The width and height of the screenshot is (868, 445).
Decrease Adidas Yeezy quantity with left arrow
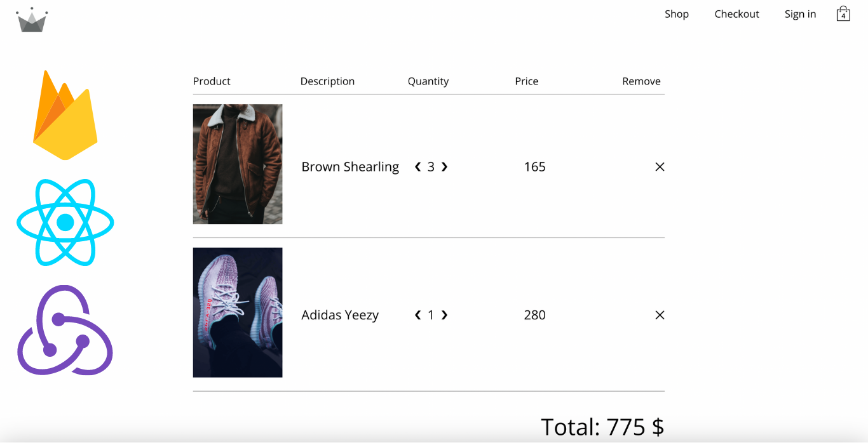[417, 315]
